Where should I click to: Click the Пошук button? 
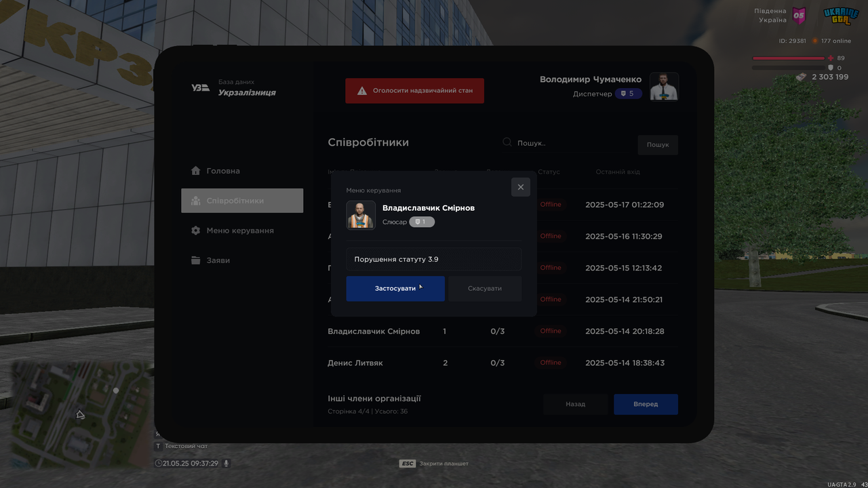[x=658, y=144]
